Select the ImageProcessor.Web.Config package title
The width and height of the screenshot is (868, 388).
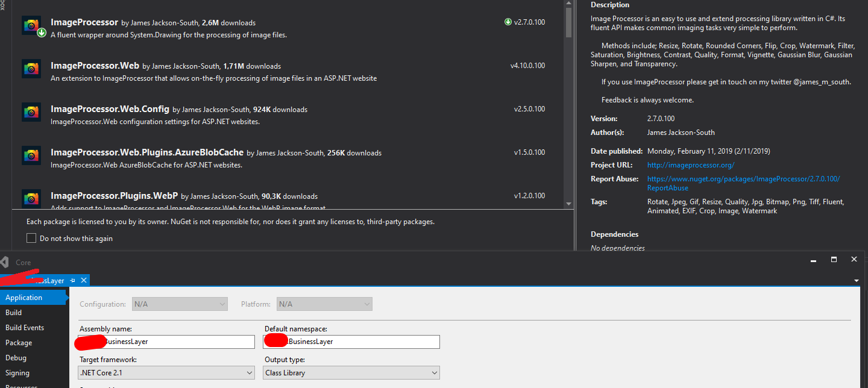pos(110,109)
